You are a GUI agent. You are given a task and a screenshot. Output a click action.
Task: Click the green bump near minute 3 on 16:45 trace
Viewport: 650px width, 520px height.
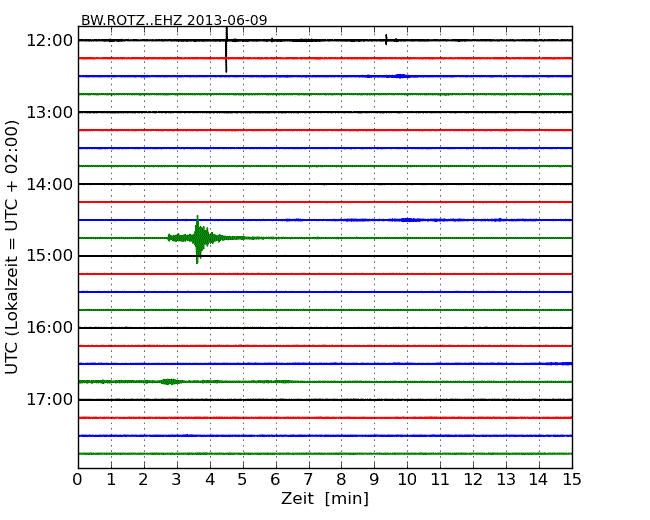click(x=169, y=381)
